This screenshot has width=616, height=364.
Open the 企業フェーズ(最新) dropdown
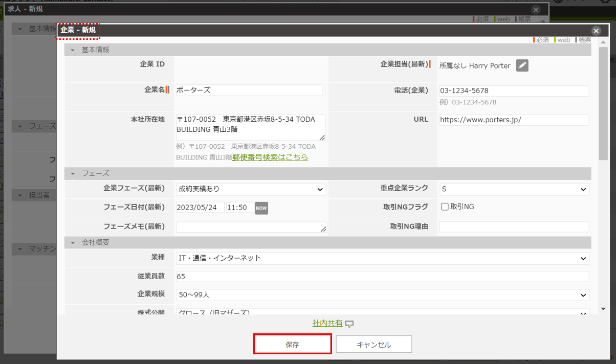[251, 189]
